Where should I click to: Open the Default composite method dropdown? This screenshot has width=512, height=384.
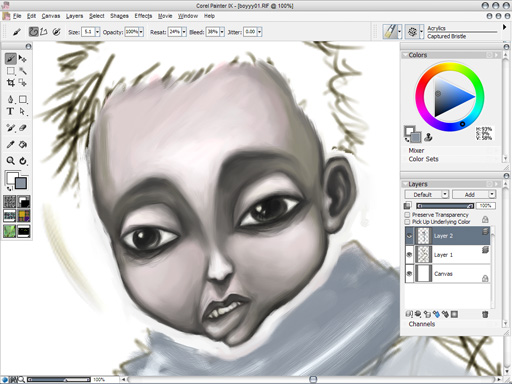tap(427, 194)
